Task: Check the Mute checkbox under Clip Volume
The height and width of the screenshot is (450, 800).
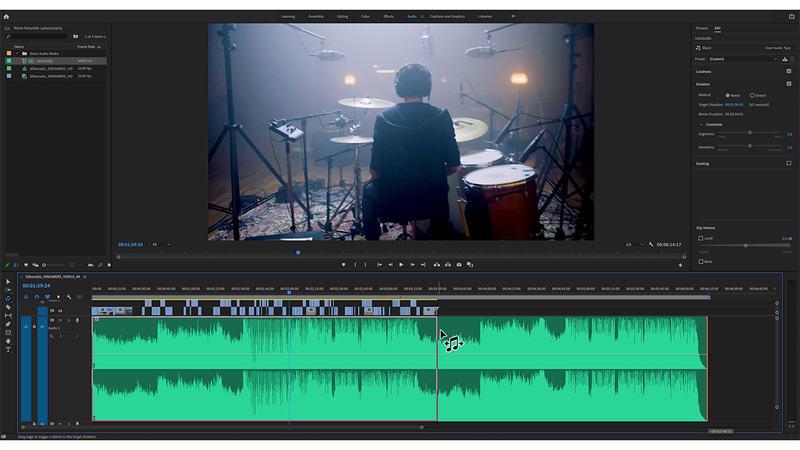Action: pyautogui.click(x=701, y=261)
